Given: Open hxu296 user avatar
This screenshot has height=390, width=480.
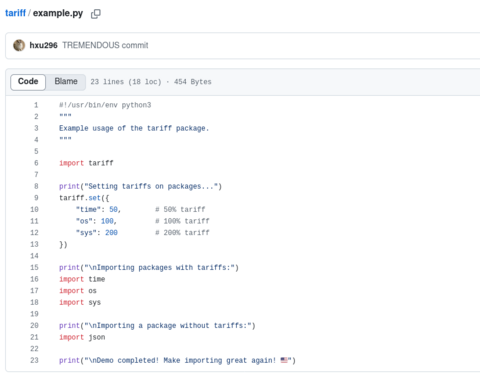Looking at the screenshot, I should pos(19,45).
